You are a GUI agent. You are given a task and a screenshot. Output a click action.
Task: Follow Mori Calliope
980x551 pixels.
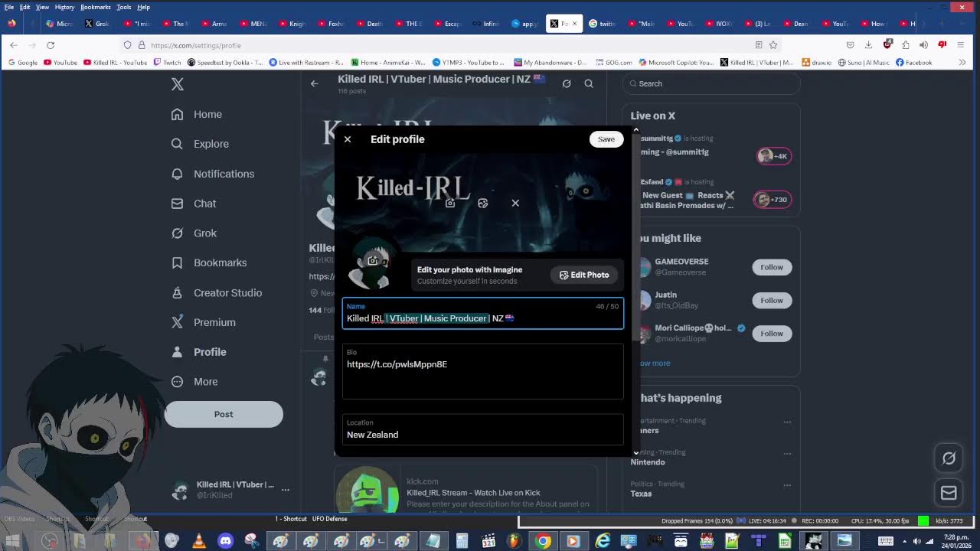[x=772, y=334]
